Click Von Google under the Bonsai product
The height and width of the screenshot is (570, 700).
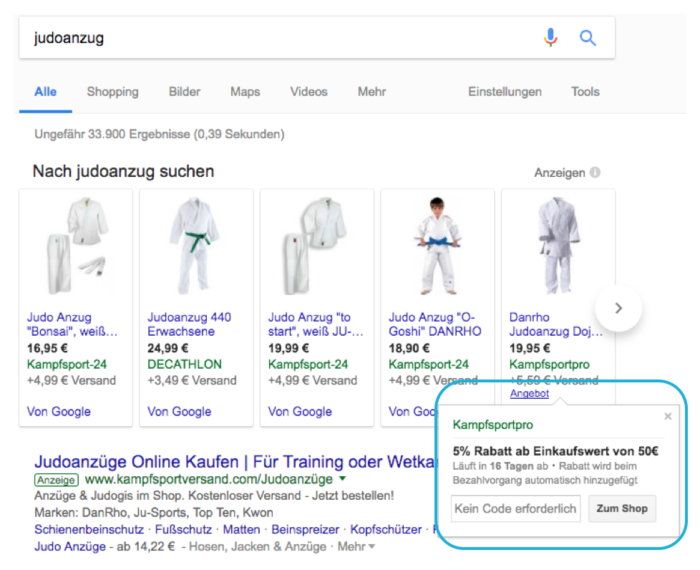[x=59, y=412]
